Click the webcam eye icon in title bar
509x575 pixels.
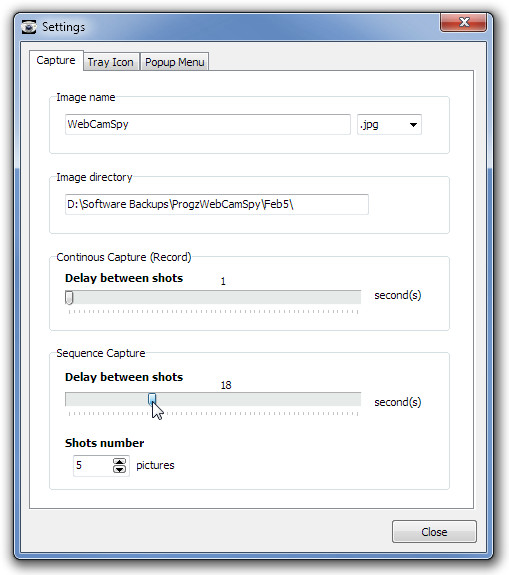point(29,27)
